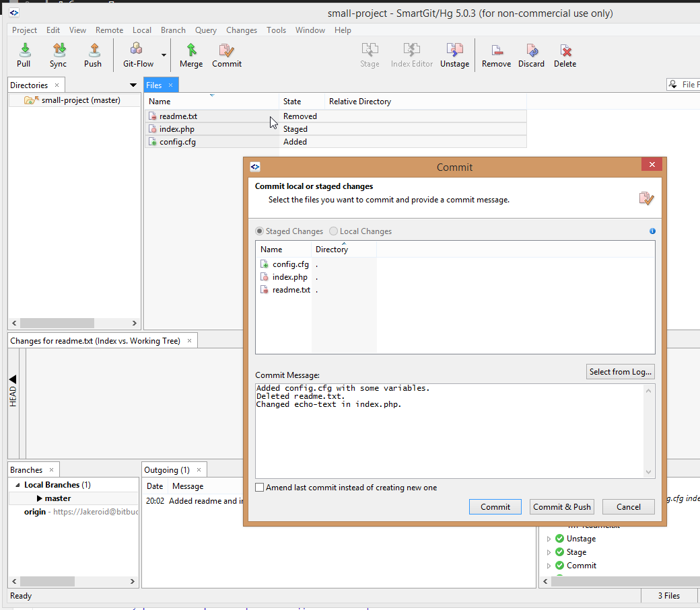
Task: Expand the Unstage entry in output list
Action: (549, 539)
